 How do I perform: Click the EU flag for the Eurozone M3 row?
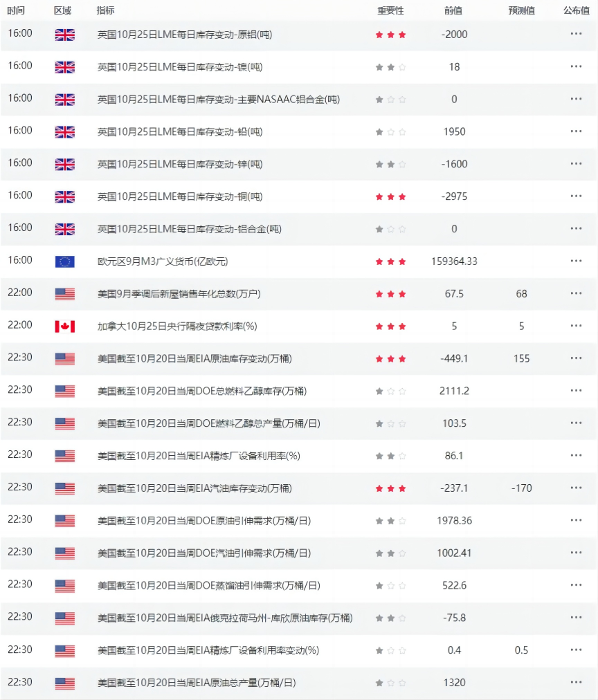64,261
